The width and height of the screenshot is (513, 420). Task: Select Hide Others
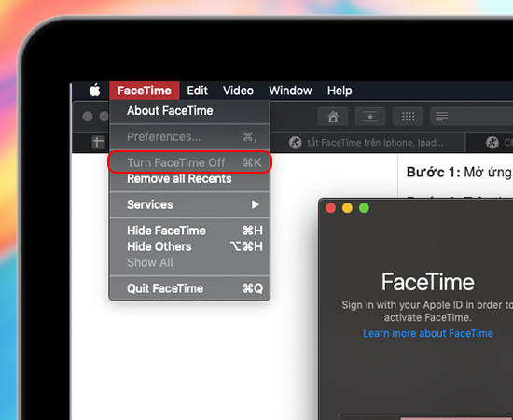(x=189, y=246)
